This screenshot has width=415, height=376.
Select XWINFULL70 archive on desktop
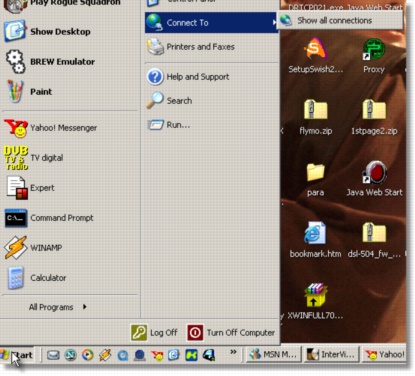click(x=315, y=302)
